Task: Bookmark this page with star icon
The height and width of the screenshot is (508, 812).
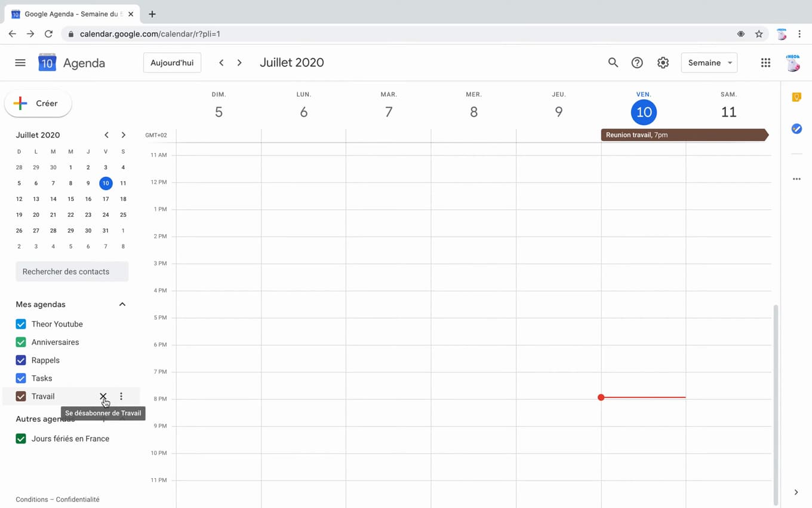Action: click(759, 34)
